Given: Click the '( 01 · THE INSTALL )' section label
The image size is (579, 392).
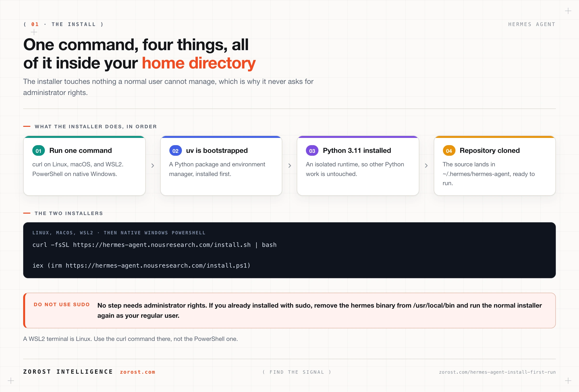Looking at the screenshot, I should [x=63, y=24].
